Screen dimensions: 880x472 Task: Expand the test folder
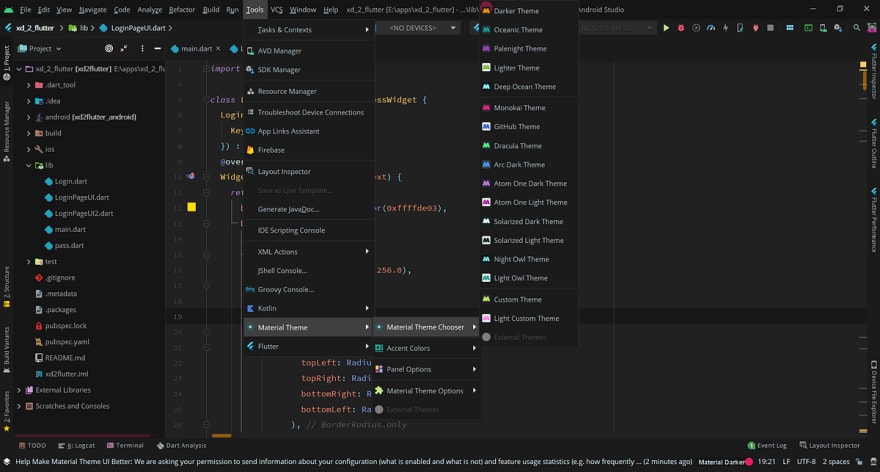29,262
